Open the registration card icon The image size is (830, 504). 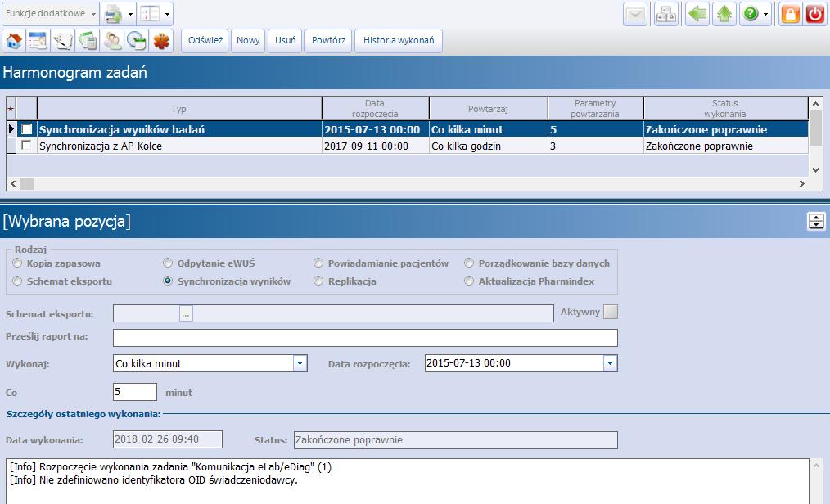point(38,41)
